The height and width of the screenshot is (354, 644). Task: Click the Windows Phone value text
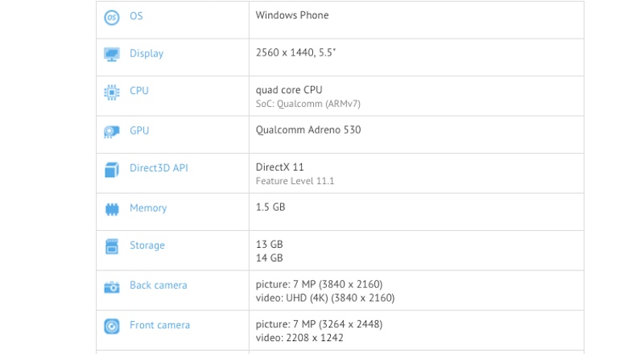[x=292, y=15]
